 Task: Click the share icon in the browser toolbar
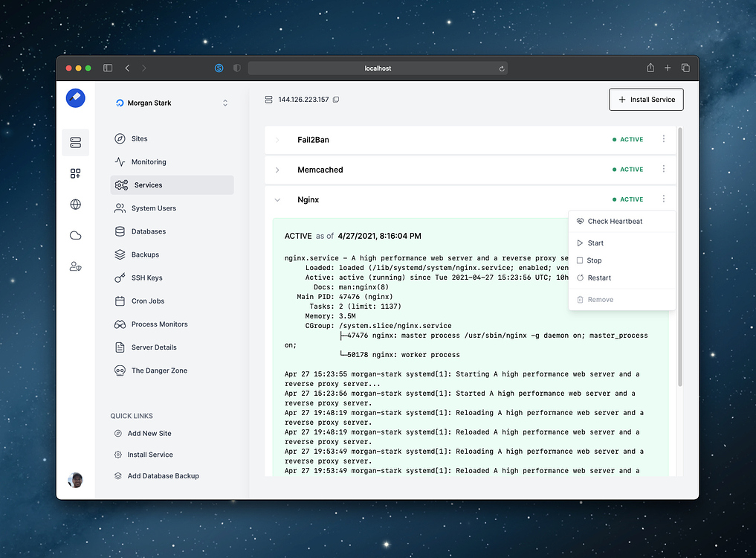[x=650, y=68]
